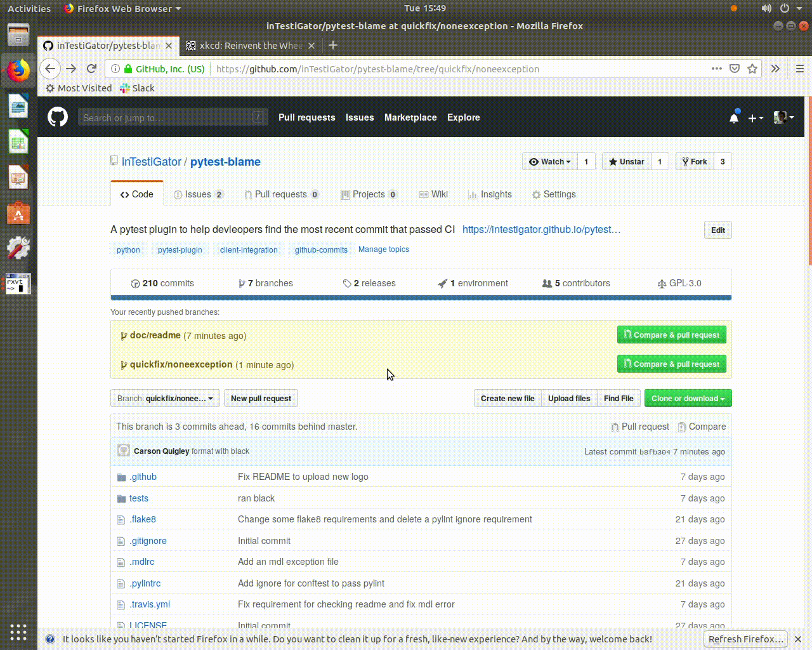Open Activities overview in top bar
The width and height of the screenshot is (812, 650).
[x=29, y=8]
